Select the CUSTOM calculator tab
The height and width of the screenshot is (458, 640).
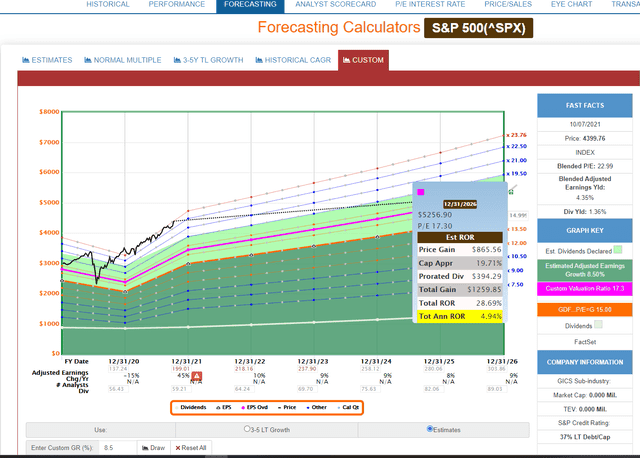363,60
